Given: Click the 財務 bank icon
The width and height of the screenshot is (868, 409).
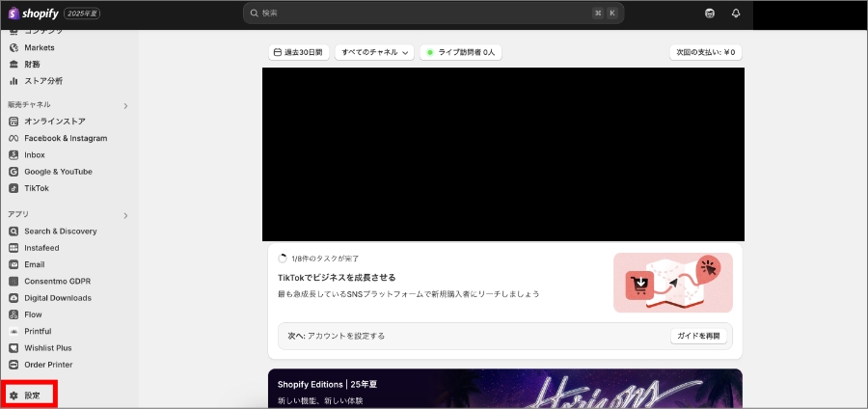Looking at the screenshot, I should point(14,65).
